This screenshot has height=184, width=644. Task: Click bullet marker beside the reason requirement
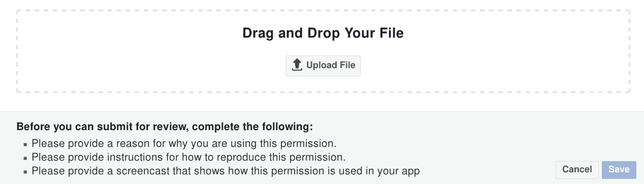(25, 144)
